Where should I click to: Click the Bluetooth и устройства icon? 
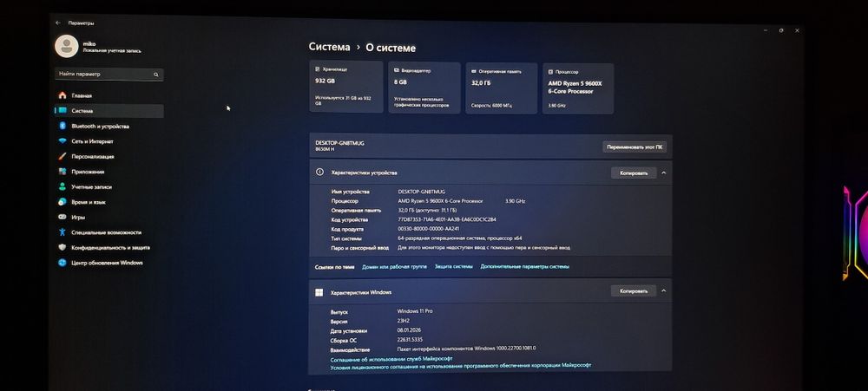[x=62, y=126]
